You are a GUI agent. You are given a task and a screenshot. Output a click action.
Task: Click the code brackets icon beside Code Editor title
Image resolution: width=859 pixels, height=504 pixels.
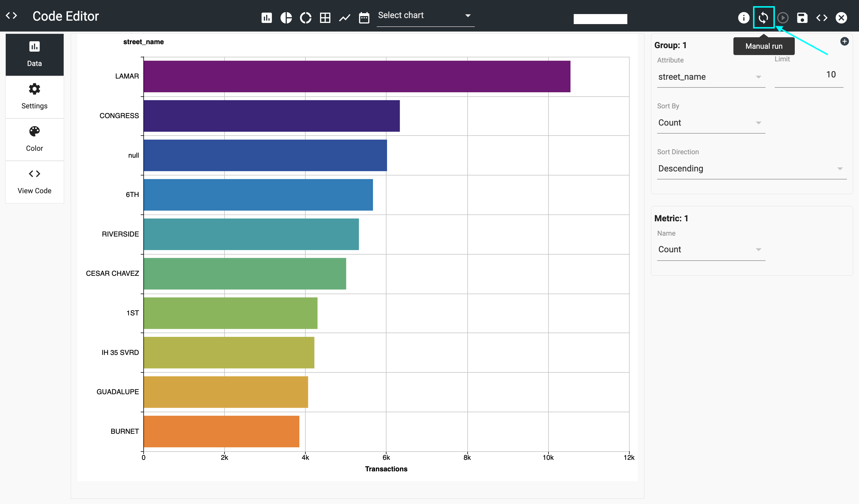coord(11,16)
